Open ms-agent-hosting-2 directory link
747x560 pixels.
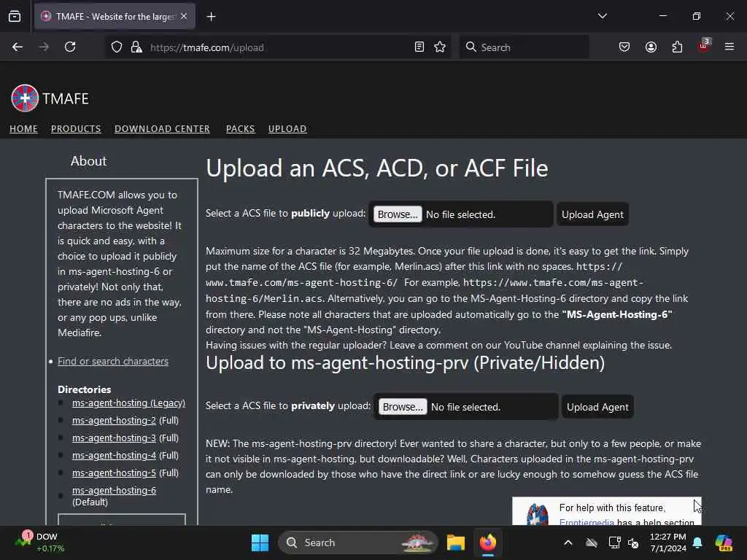pos(114,420)
